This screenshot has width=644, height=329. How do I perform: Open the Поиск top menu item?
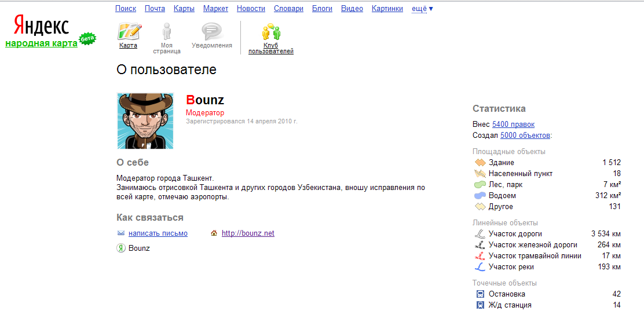point(126,9)
